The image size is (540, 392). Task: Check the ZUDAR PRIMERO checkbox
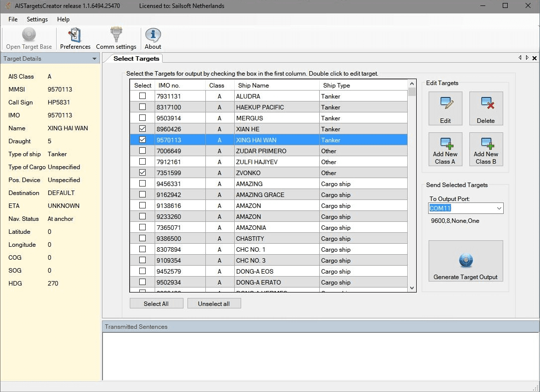click(x=142, y=151)
